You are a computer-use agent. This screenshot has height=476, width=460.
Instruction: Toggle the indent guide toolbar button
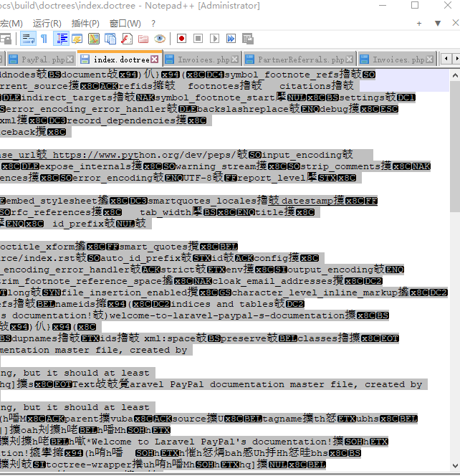click(62, 39)
